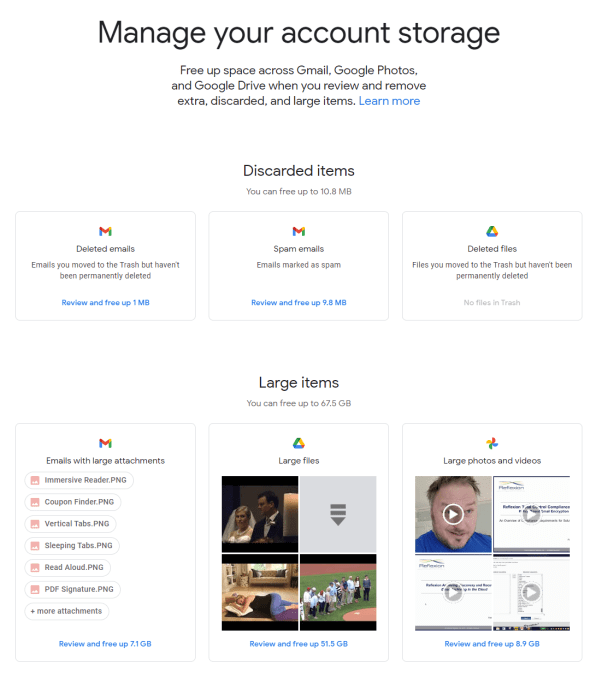Select the PDF Signature.PNG attachment chip

(x=73, y=589)
